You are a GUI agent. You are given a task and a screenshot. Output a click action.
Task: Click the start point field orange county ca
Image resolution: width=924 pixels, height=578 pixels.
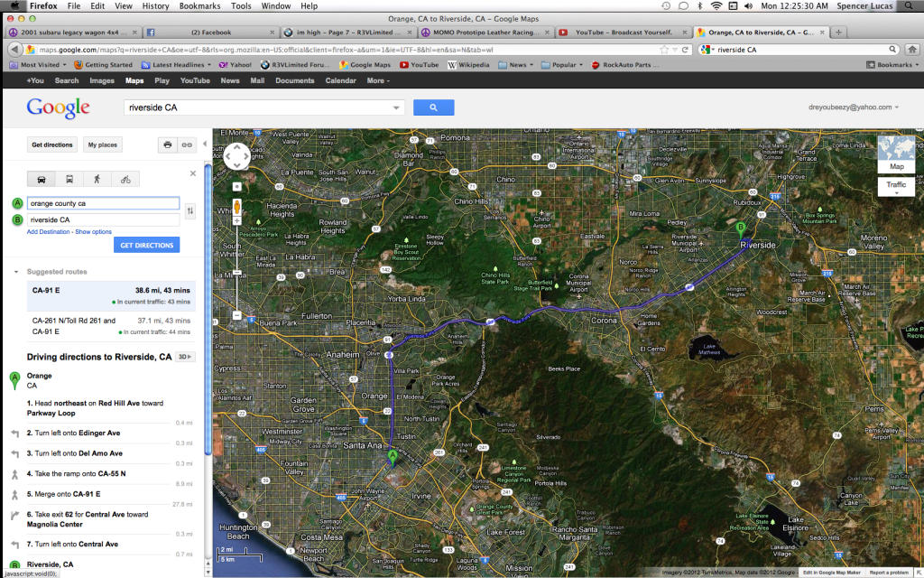(x=103, y=203)
